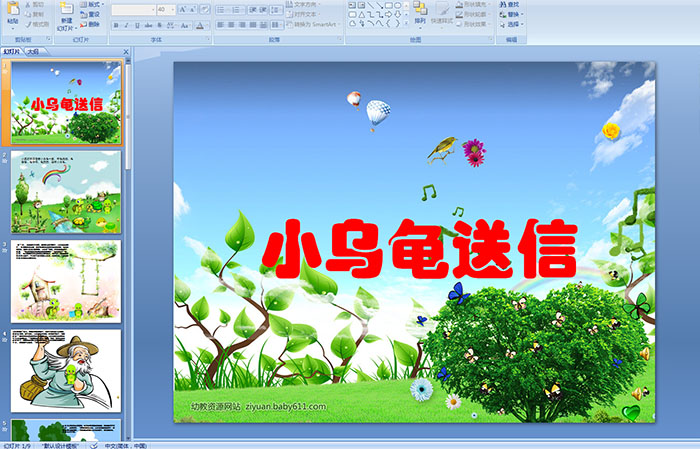Select the text box shape in gallery

[352, 5]
